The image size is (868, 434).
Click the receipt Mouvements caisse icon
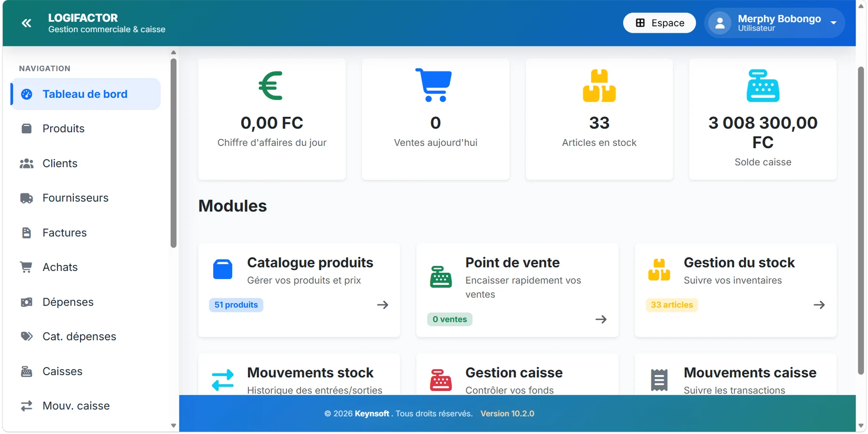click(659, 380)
